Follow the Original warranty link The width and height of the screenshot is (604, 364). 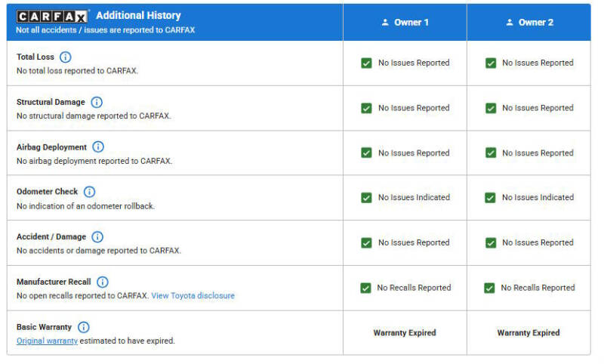coord(47,341)
